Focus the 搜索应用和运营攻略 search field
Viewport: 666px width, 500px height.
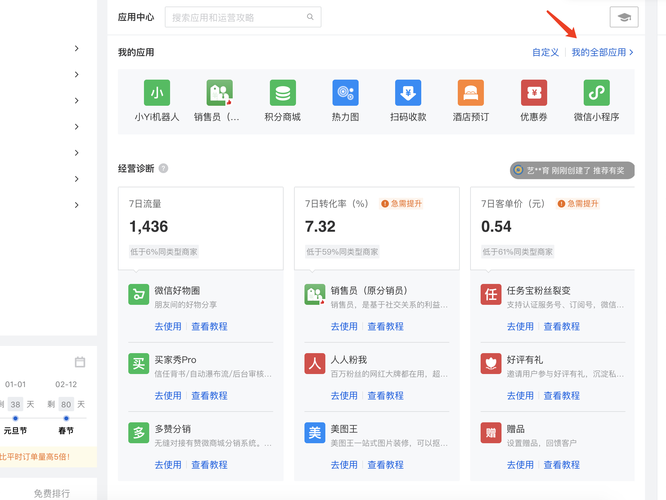(x=243, y=17)
